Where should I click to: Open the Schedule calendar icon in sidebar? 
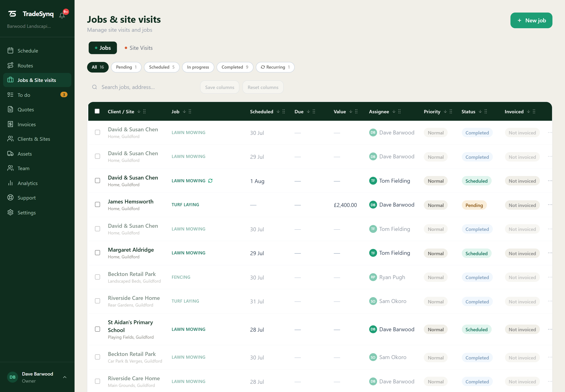pyautogui.click(x=10, y=51)
